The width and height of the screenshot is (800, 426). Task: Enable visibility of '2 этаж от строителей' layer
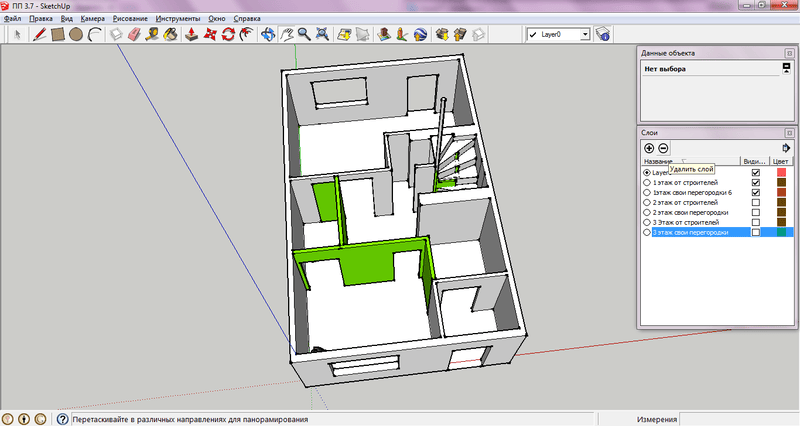point(756,202)
